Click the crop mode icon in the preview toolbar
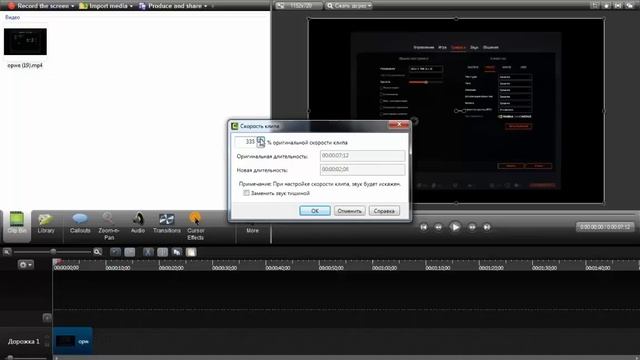The image size is (640, 360). click(x=595, y=5)
